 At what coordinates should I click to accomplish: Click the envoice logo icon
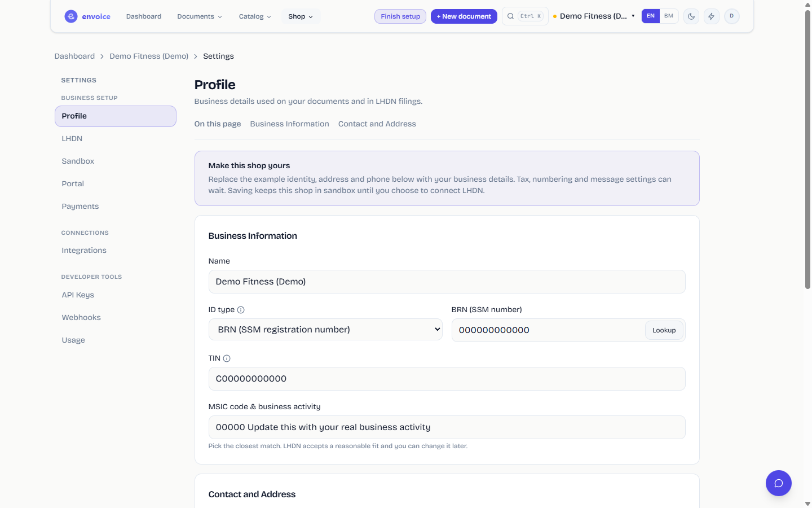71,16
